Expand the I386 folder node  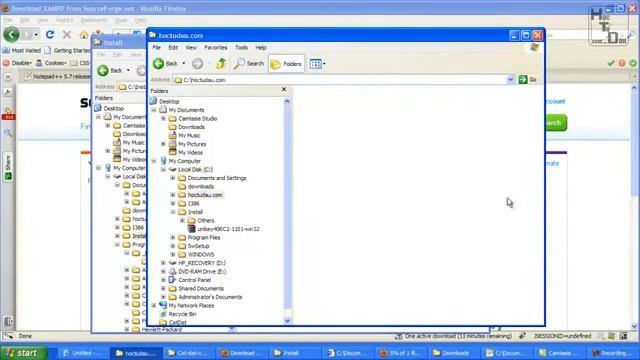pyautogui.click(x=173, y=203)
